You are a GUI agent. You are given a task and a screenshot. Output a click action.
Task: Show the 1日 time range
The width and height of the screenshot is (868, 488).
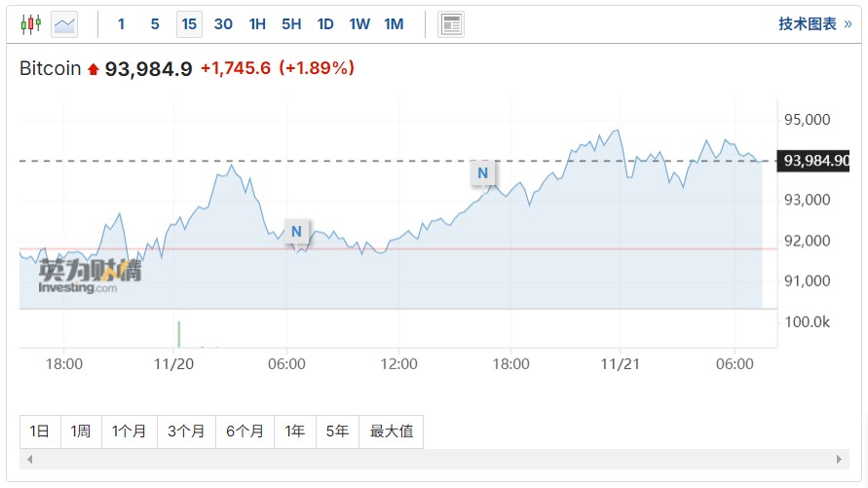pyautogui.click(x=39, y=431)
